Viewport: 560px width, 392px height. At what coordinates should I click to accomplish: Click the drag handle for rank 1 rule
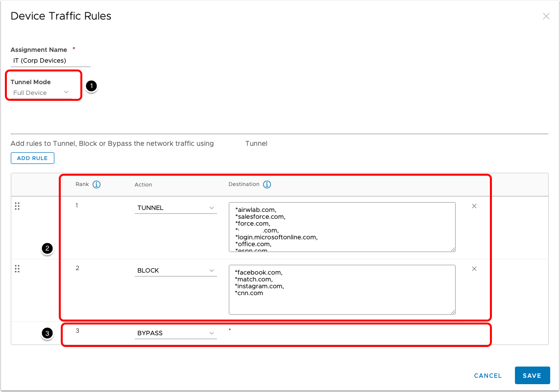(x=17, y=206)
